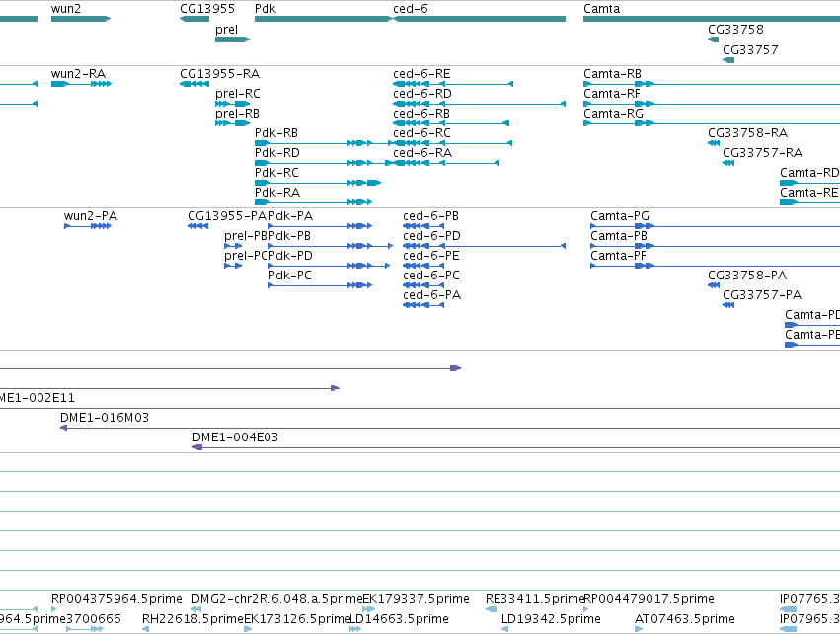Screen dimensions: 840x634
Task: Open the EK179337.5prime EST feature
Action: [x=368, y=609]
